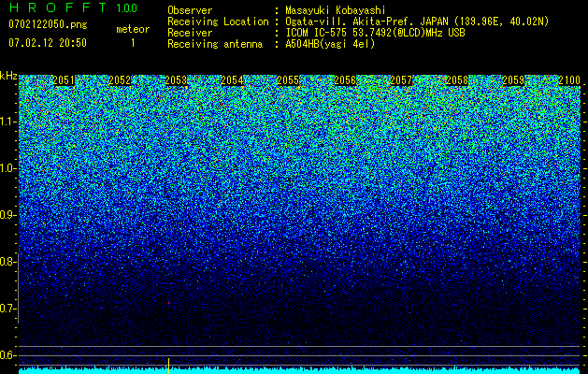Click the 2100 time label
This screenshot has height=374, width=588.
(569, 80)
